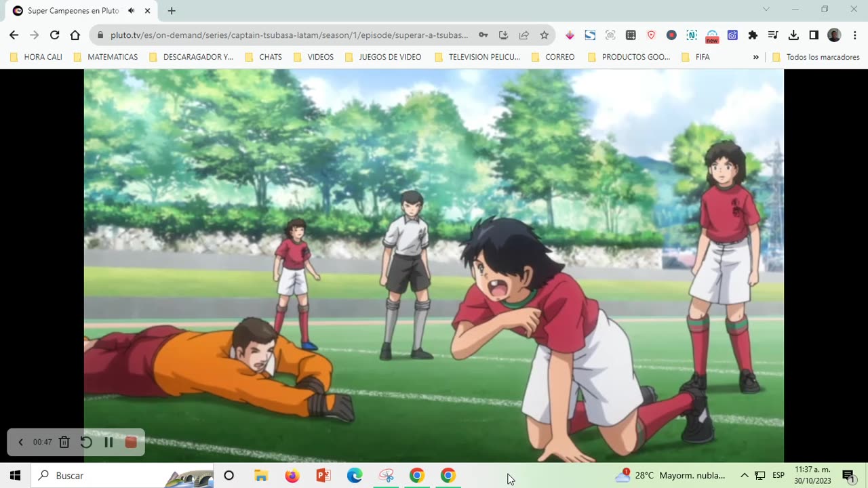Screen dimensions: 868x488
Task: Reload the Pluto TV page
Action: 55,35
